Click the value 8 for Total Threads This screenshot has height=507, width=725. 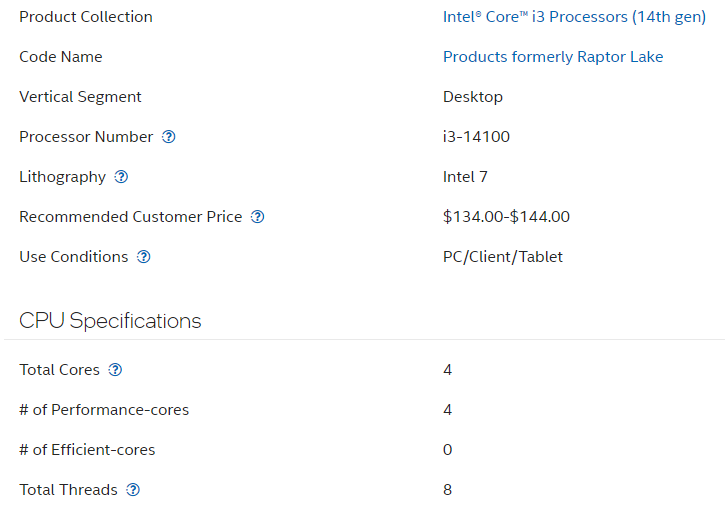click(x=447, y=490)
